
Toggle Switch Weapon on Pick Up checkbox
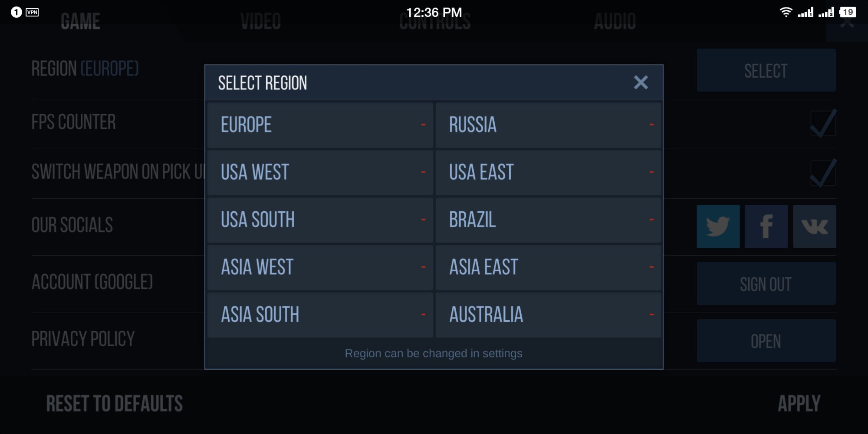tap(823, 173)
